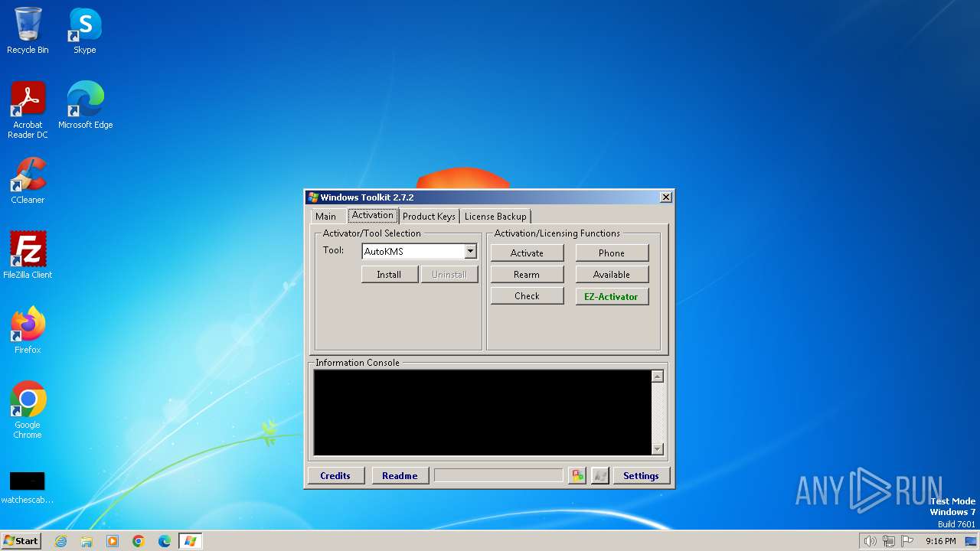Click the taskbar clock showing 9:16 PM

point(941,541)
